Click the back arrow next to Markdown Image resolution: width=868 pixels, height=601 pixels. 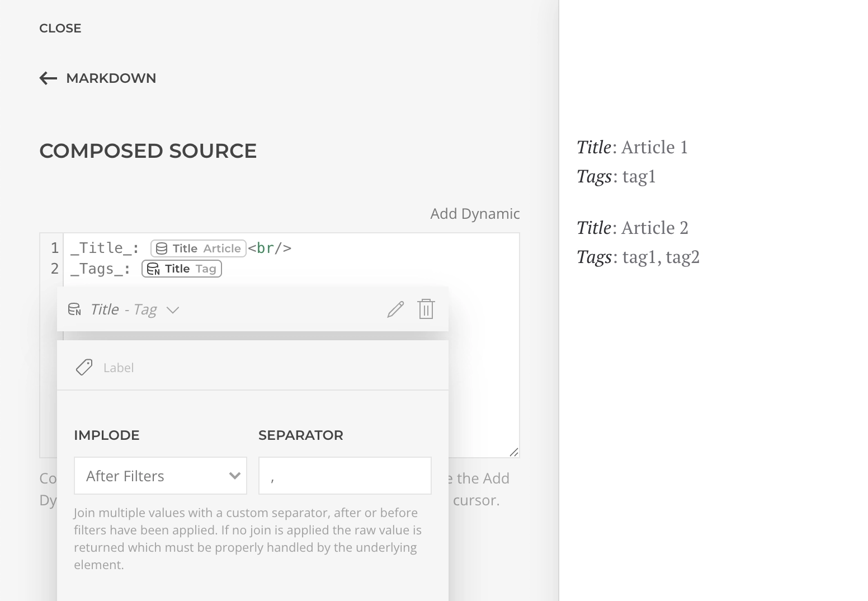point(48,78)
